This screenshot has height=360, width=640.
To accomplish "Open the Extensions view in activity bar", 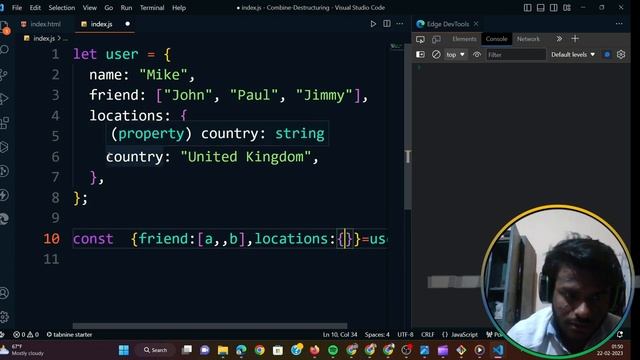I will click(x=4, y=122).
